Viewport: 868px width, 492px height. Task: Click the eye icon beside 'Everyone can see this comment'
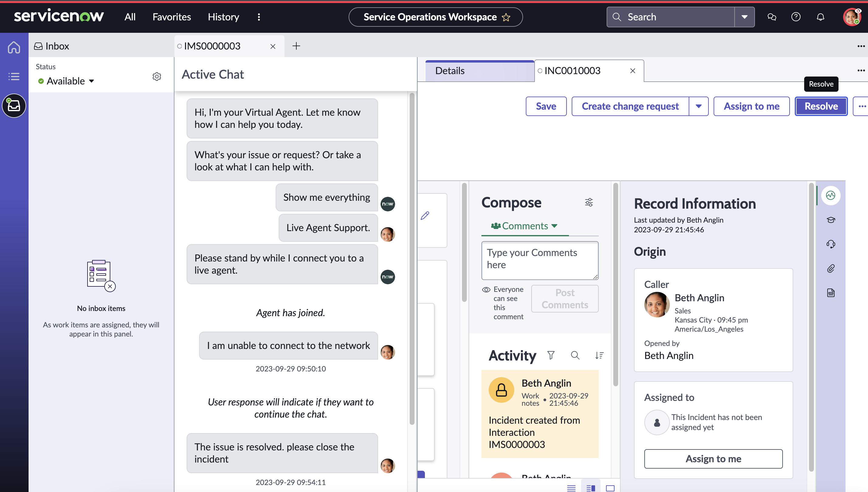[486, 290]
